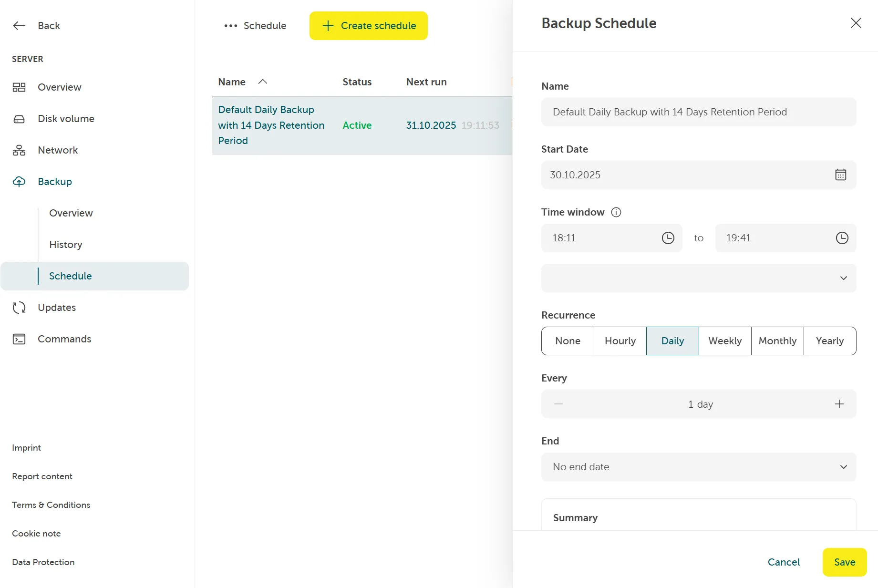Open the Start Date calendar picker

[840, 175]
